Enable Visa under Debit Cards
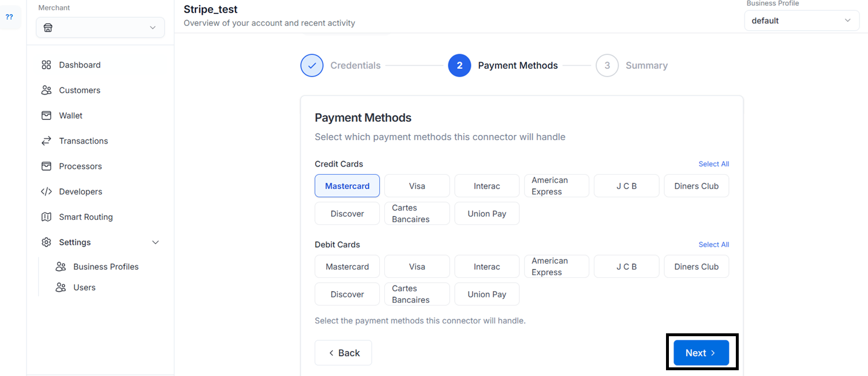868x376 pixels. (417, 267)
